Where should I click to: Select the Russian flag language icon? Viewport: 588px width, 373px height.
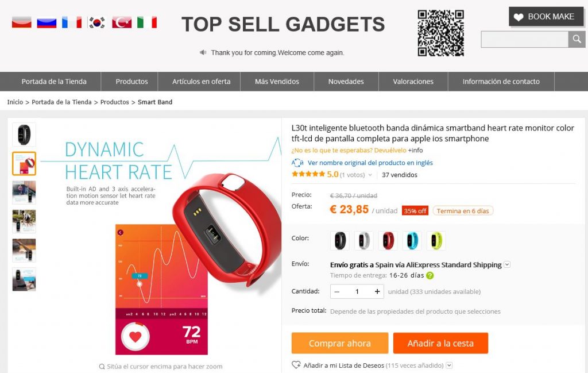coord(47,22)
